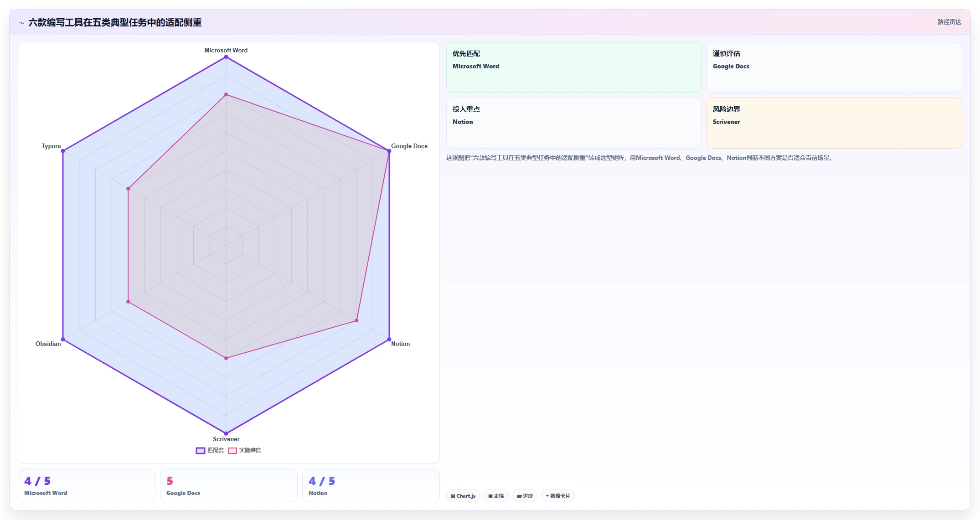
Task: Click the Obsidian radar axis label
Action: click(x=48, y=344)
